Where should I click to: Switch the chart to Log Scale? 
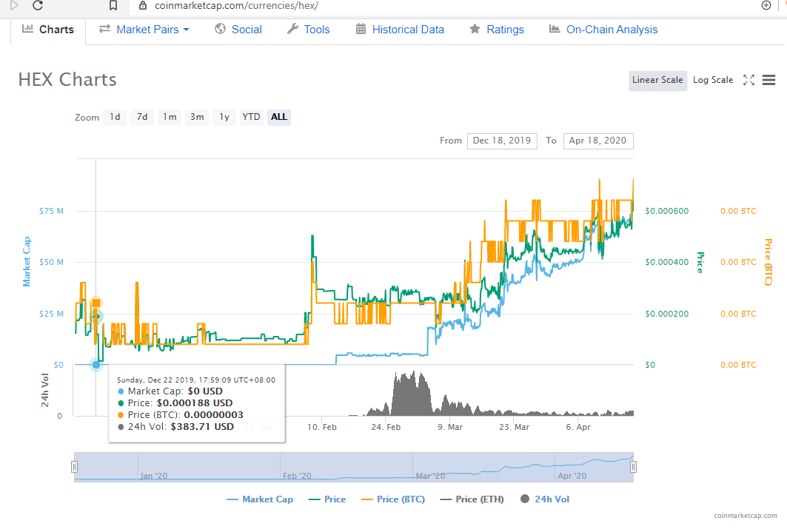[711, 79]
